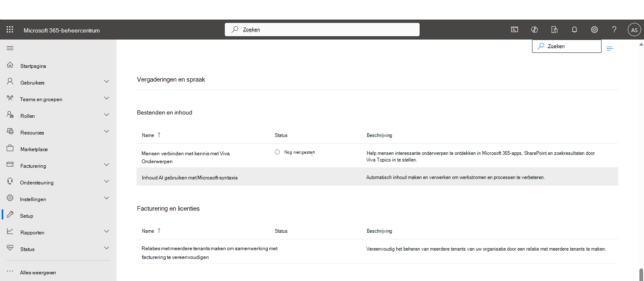Expand the Instellingen chevron
Image resolution: width=644 pixels, height=281 pixels.
coord(107,198)
